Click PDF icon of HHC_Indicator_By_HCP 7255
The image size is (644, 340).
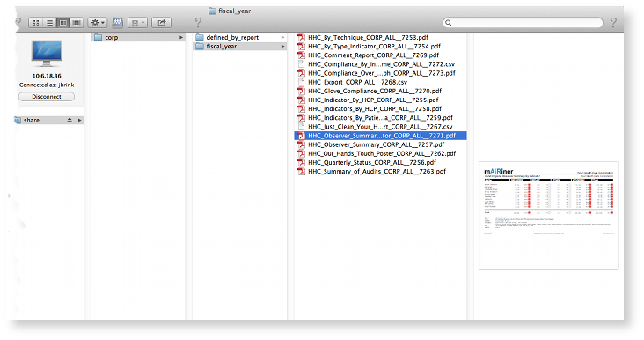302,100
